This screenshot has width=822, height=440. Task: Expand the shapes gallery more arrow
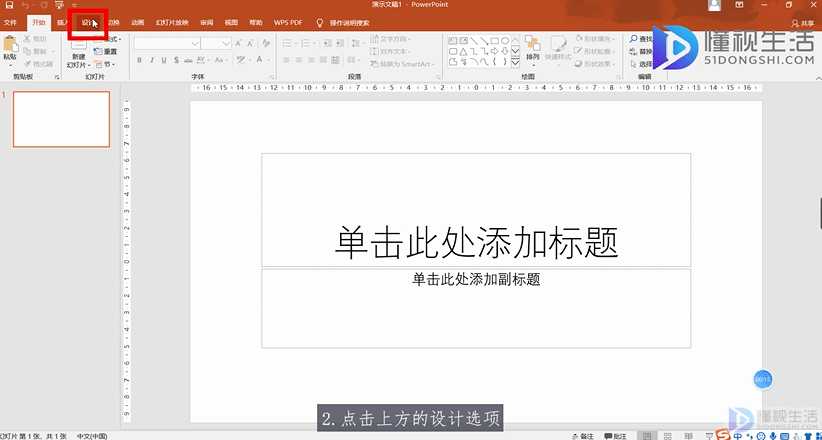[x=515, y=62]
